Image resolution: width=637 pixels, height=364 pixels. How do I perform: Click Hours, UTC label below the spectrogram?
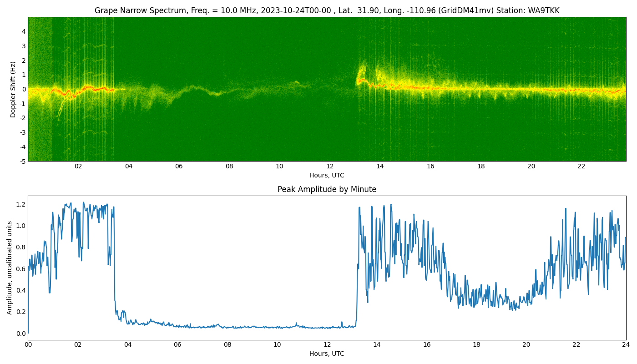[x=327, y=175]
